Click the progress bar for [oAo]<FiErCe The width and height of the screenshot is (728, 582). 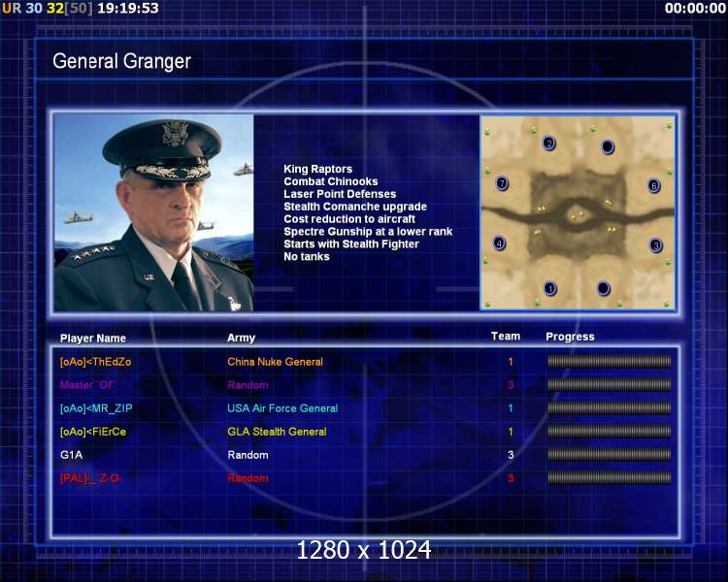tap(610, 431)
